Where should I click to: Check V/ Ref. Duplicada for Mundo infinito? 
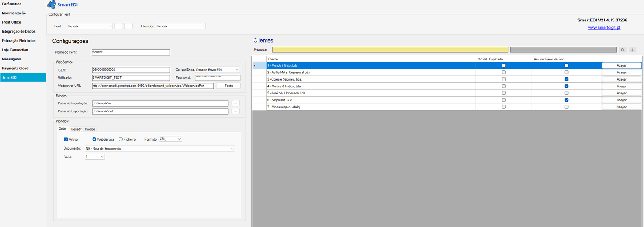coord(504,65)
